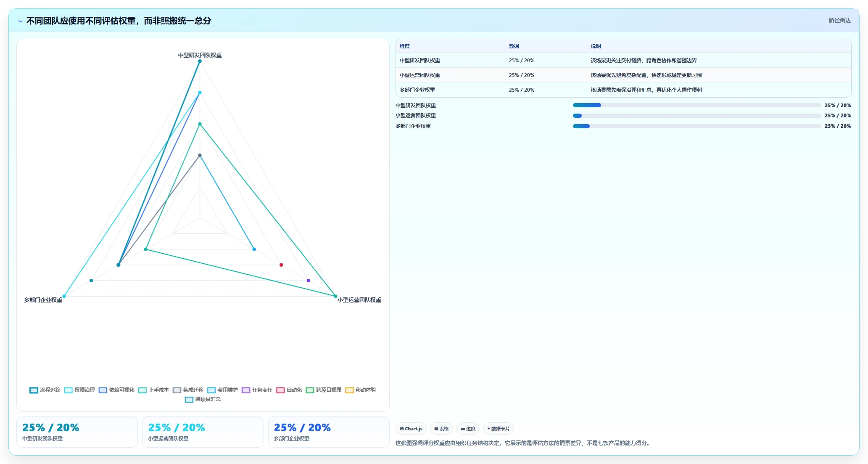Hide the 集成迁移 legend series

(188, 390)
